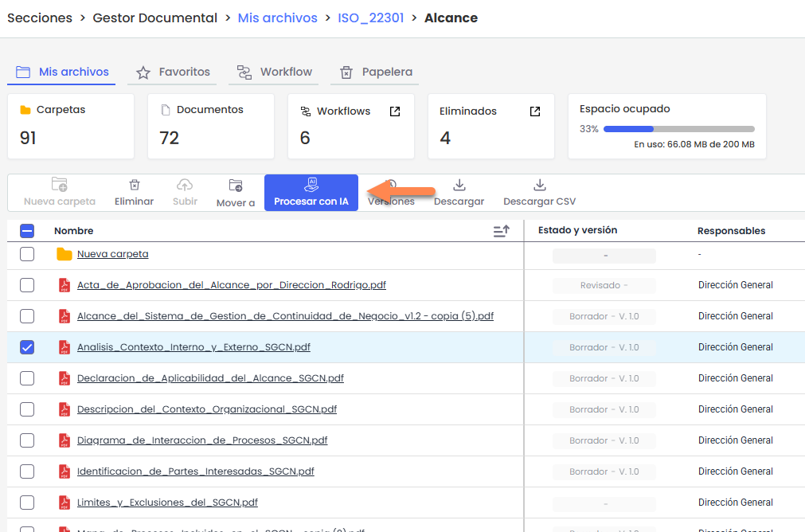The height and width of the screenshot is (532, 805).
Task: Open Workflows card external link icon
Action: coord(395,111)
